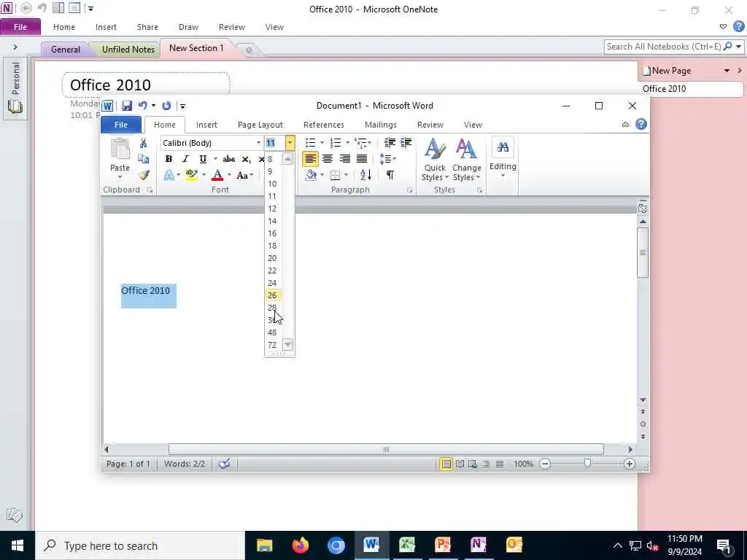
Task: Click the Search All Notebooks field
Action: pos(663,47)
